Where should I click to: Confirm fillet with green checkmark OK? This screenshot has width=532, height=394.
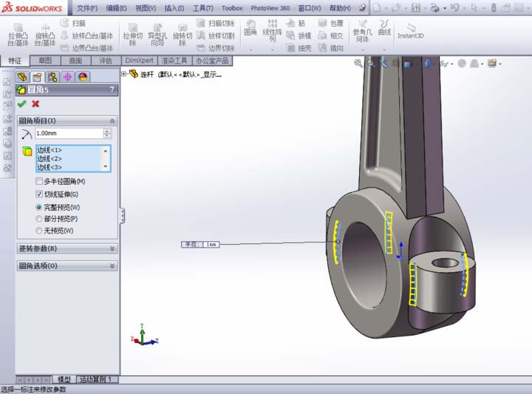[x=22, y=103]
